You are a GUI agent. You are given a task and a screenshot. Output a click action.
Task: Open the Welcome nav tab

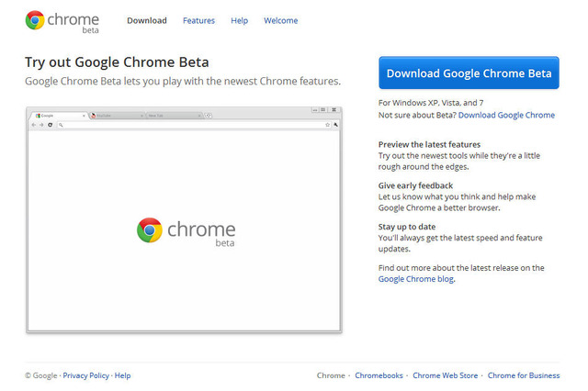280,20
